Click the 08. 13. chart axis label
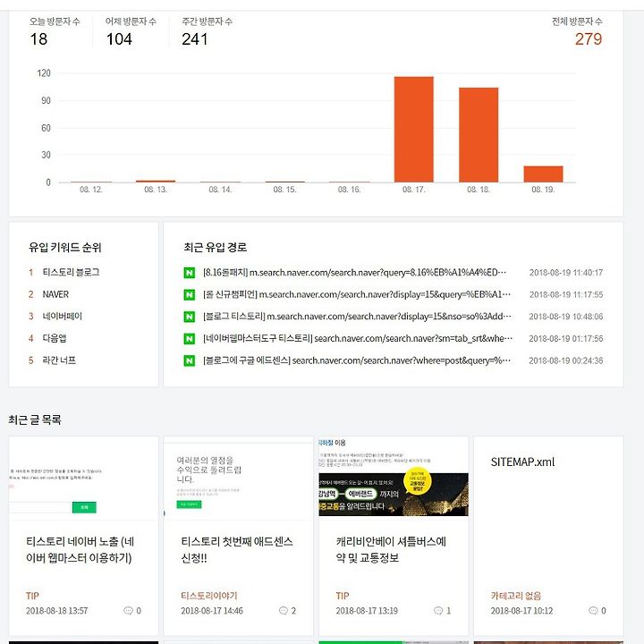 [x=156, y=190]
